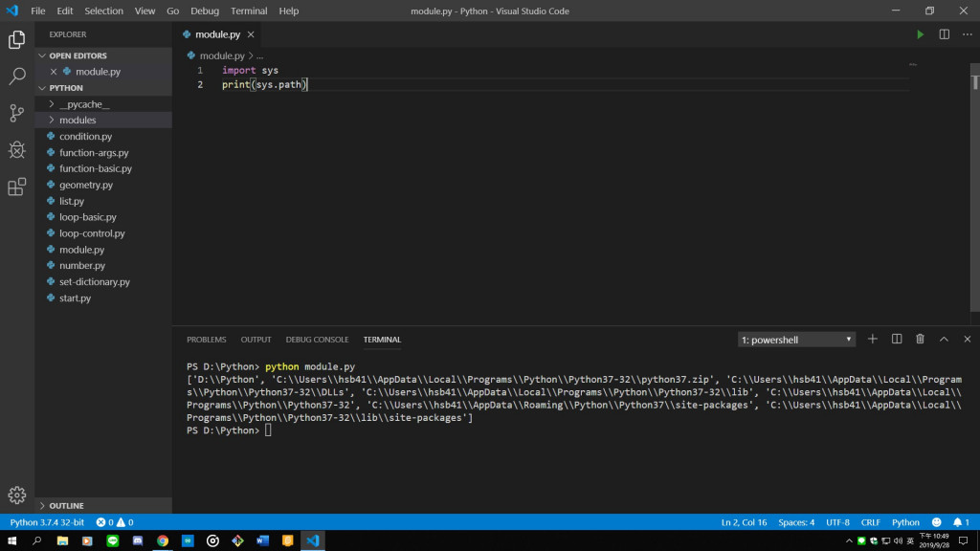Open geometry.py in explorer
Image resolution: width=980 pixels, height=551 pixels.
pos(103,185)
